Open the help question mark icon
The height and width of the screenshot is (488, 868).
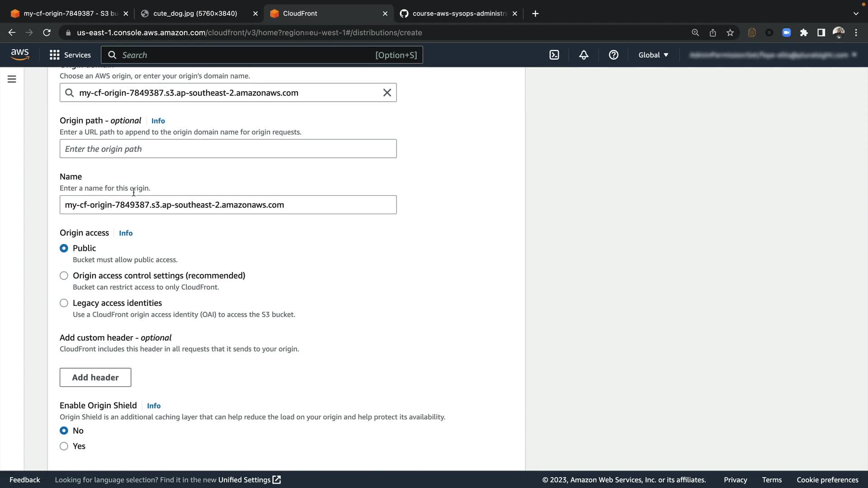point(613,55)
